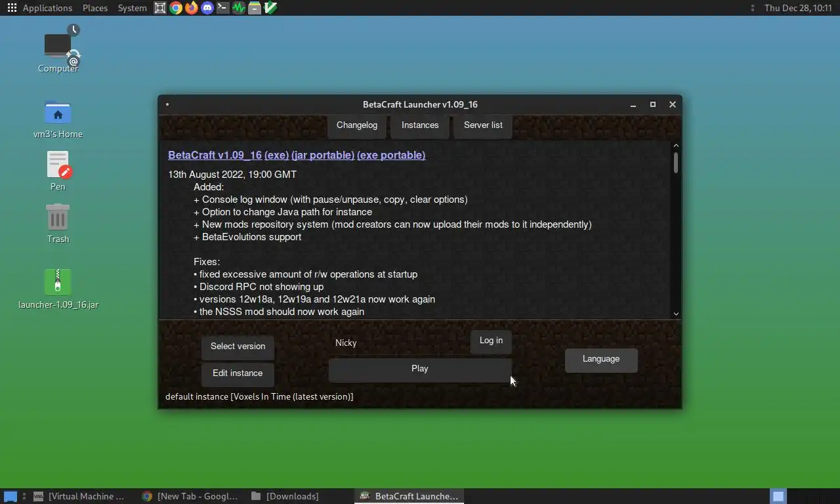This screenshot has height=504, width=840.
Task: Open the file manager launcher in top panel
Action: pos(255,8)
